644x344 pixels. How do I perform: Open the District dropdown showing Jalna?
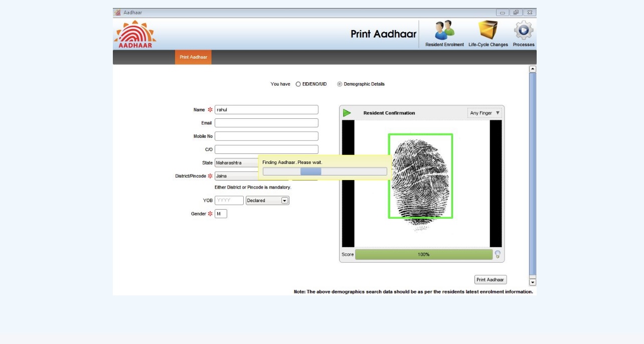(236, 176)
